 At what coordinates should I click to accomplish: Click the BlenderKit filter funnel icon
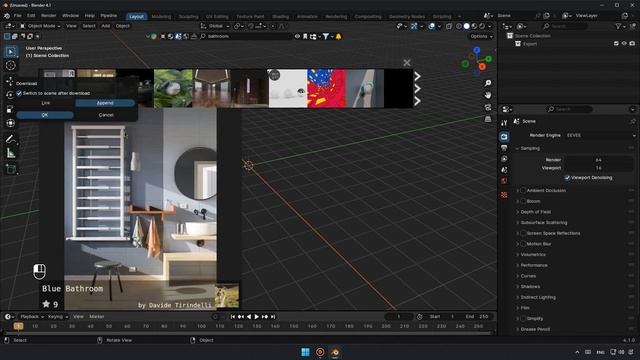coord(326,36)
